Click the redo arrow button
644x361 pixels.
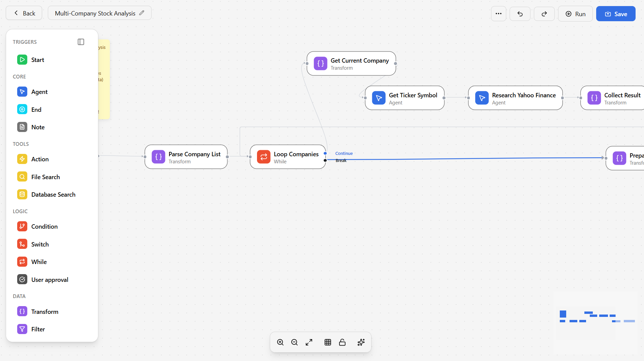point(544,14)
